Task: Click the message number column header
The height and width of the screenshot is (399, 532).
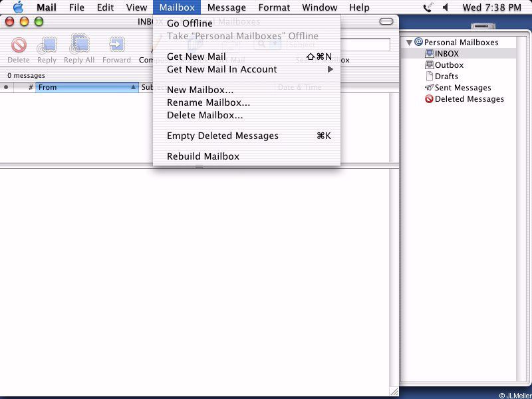Action: (x=25, y=87)
